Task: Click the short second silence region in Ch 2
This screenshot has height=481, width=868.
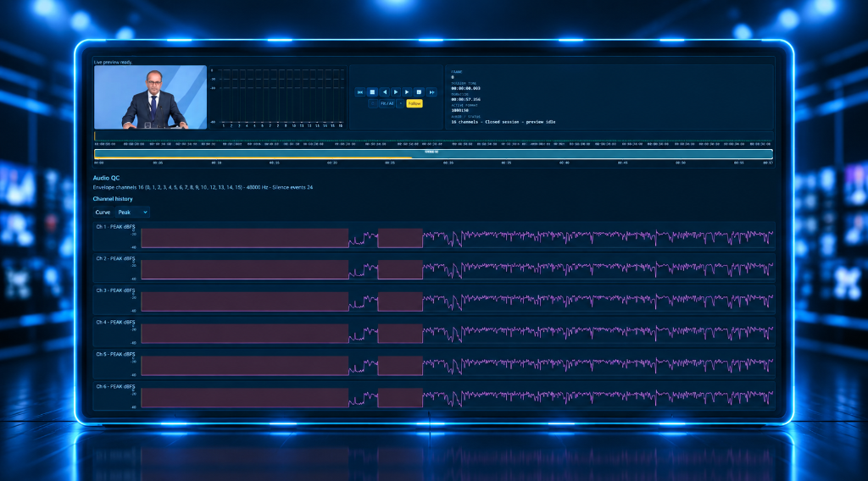Action: coord(400,270)
